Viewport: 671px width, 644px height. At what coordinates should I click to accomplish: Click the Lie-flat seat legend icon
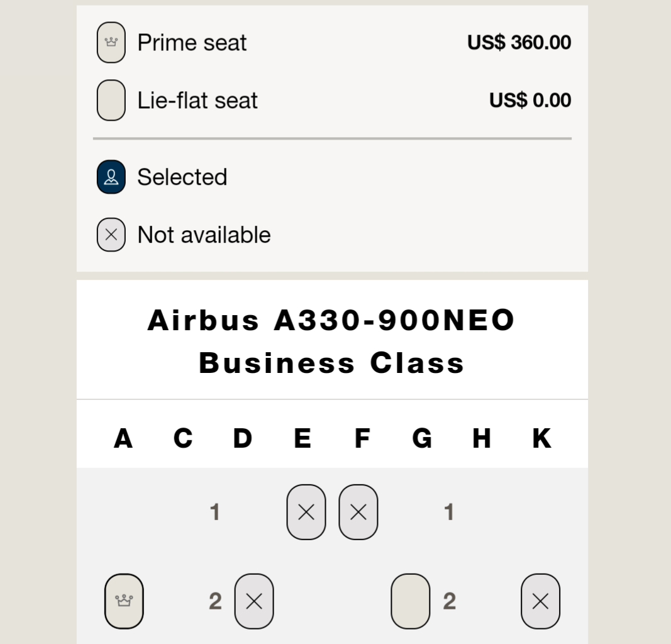[111, 100]
